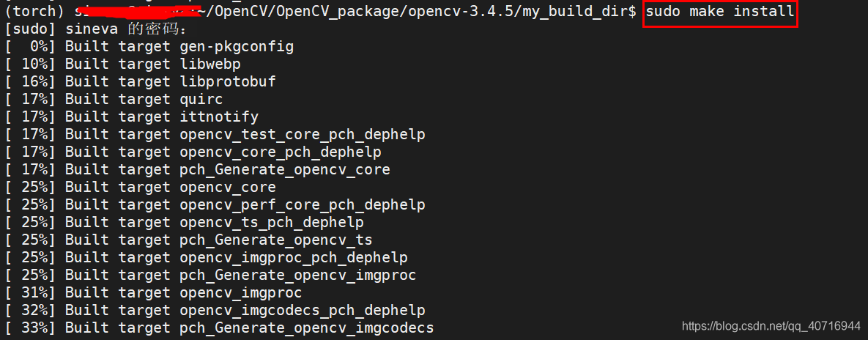
Task: Click the sudo password prompt line
Action: click(x=95, y=29)
